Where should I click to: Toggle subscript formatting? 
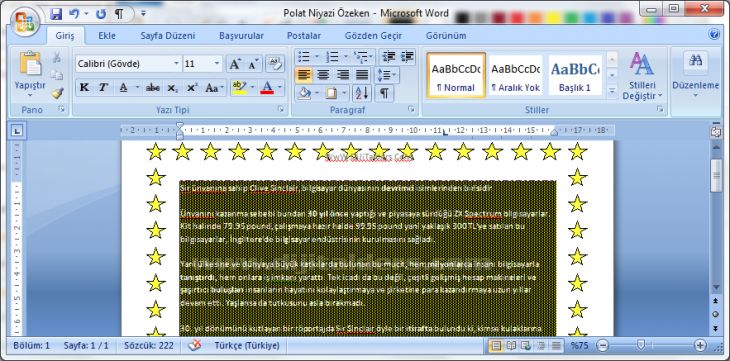click(x=172, y=88)
